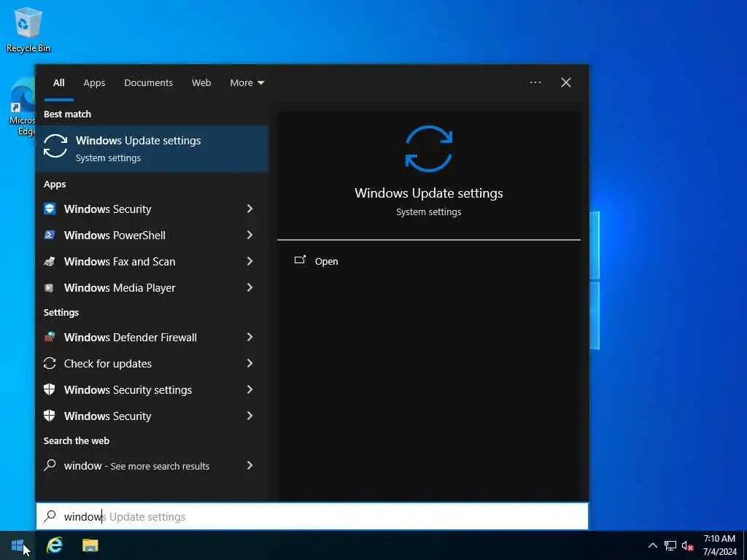Click the Windows Security settings shield icon
747x560 pixels.
[x=50, y=389]
